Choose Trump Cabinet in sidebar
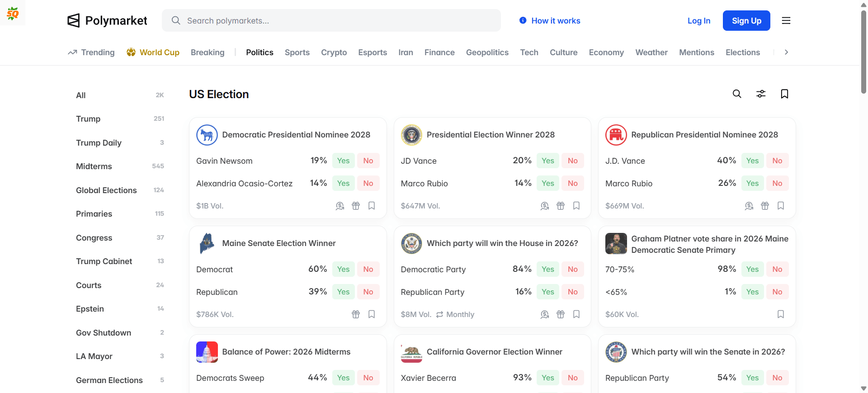 tap(120, 261)
